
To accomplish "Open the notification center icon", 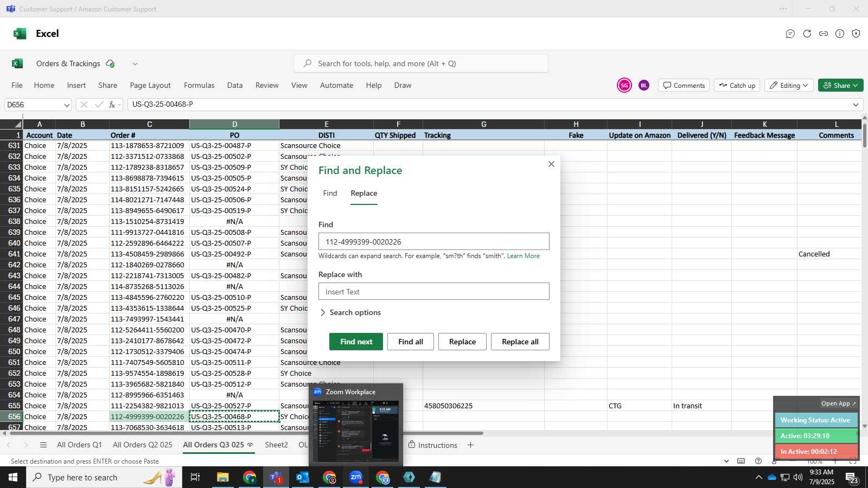I will [852, 478].
